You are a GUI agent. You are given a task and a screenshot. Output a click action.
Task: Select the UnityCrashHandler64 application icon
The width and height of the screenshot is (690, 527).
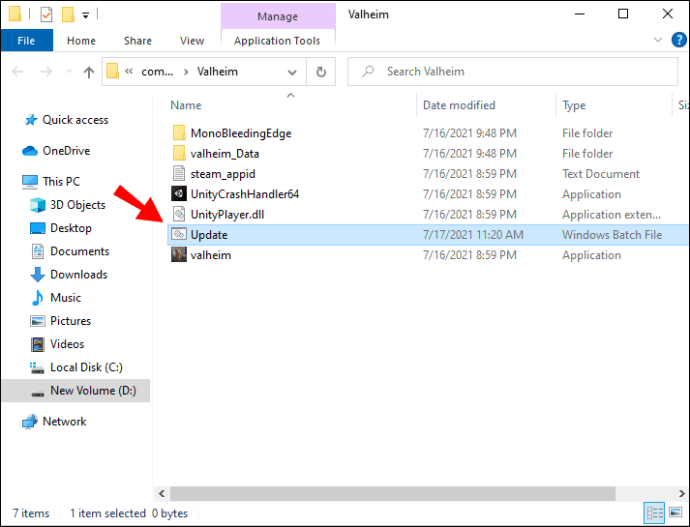[179, 194]
